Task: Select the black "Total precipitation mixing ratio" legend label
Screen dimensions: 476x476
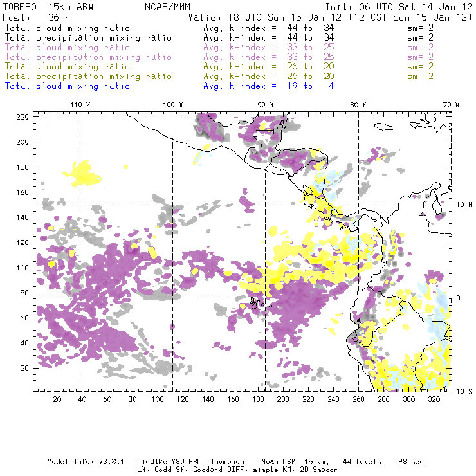Action: click(x=88, y=38)
